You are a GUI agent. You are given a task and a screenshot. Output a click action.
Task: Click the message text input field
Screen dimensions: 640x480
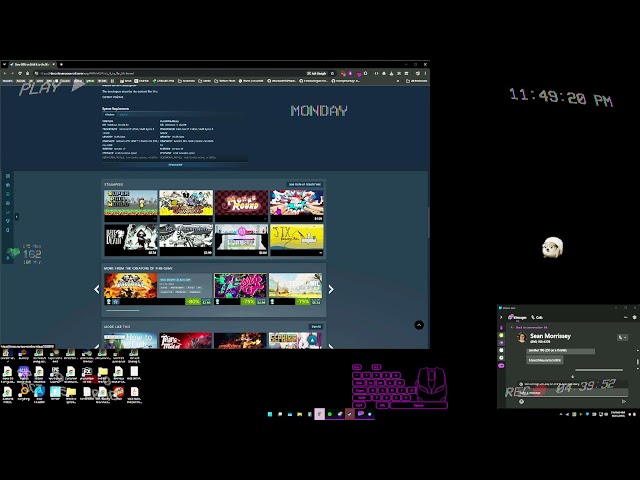[x=571, y=393]
